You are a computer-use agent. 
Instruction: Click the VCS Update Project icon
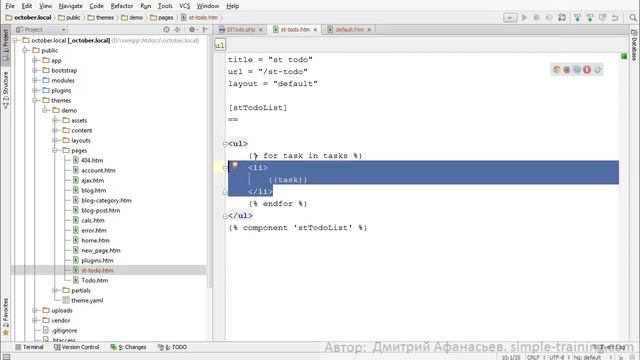[578, 18]
